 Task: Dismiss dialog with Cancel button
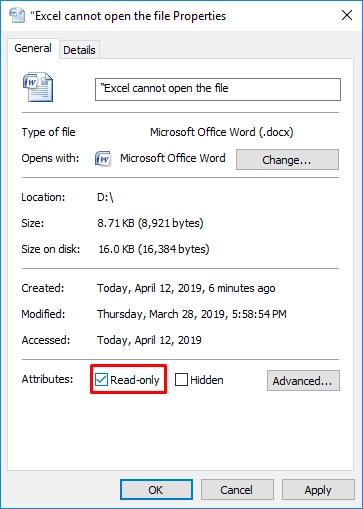click(x=237, y=490)
